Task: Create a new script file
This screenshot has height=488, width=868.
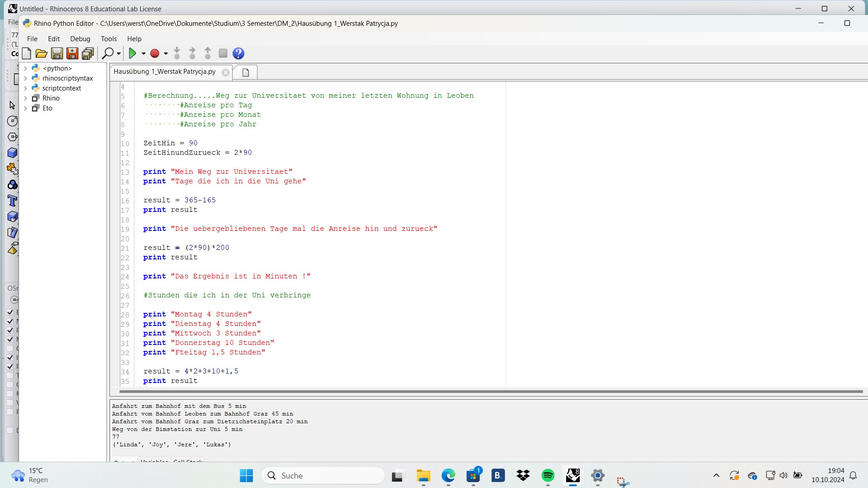Action: pyautogui.click(x=26, y=53)
